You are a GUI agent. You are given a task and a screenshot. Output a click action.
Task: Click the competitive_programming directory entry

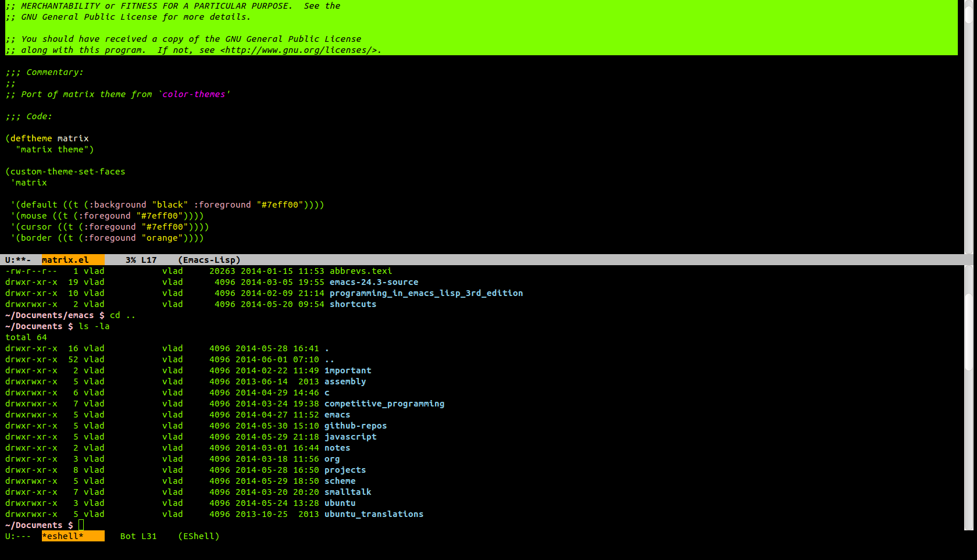coord(384,404)
